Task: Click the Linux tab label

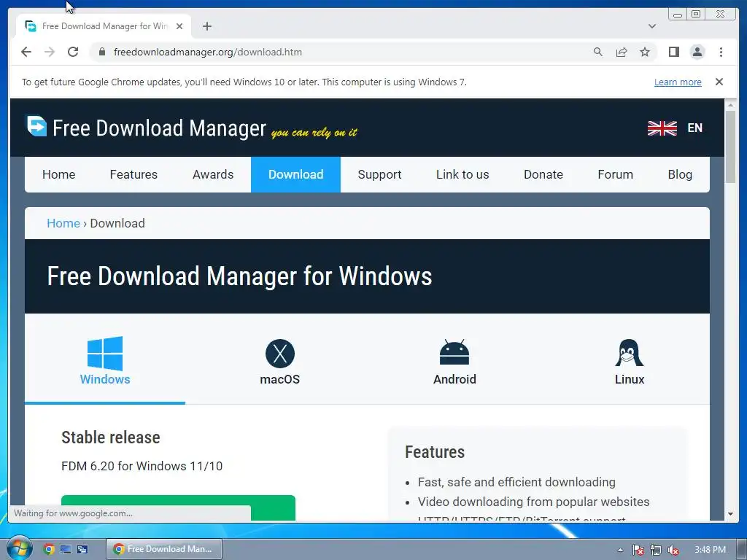Action: (630, 379)
